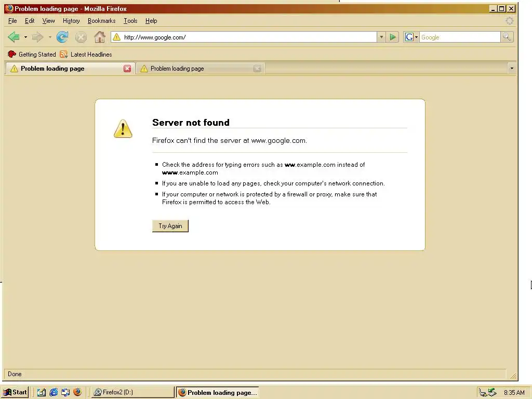Open the list all tabs dropdown
This screenshot has height=399, width=532.
pyautogui.click(x=512, y=69)
